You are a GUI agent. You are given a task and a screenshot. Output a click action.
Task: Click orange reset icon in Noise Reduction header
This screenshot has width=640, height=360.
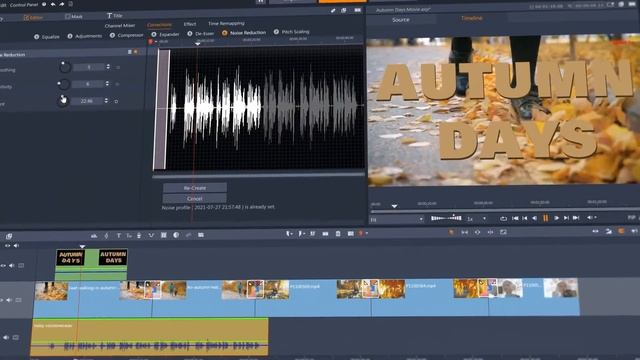[x=136, y=52]
